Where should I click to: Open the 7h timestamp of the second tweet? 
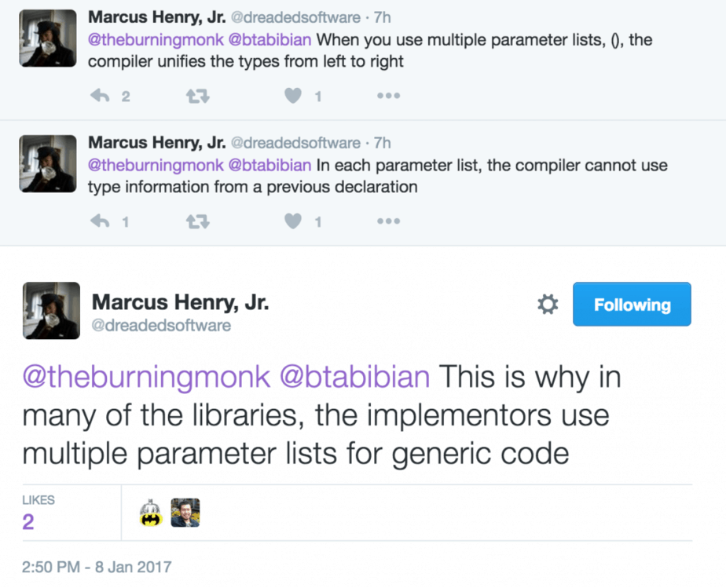pyautogui.click(x=383, y=143)
